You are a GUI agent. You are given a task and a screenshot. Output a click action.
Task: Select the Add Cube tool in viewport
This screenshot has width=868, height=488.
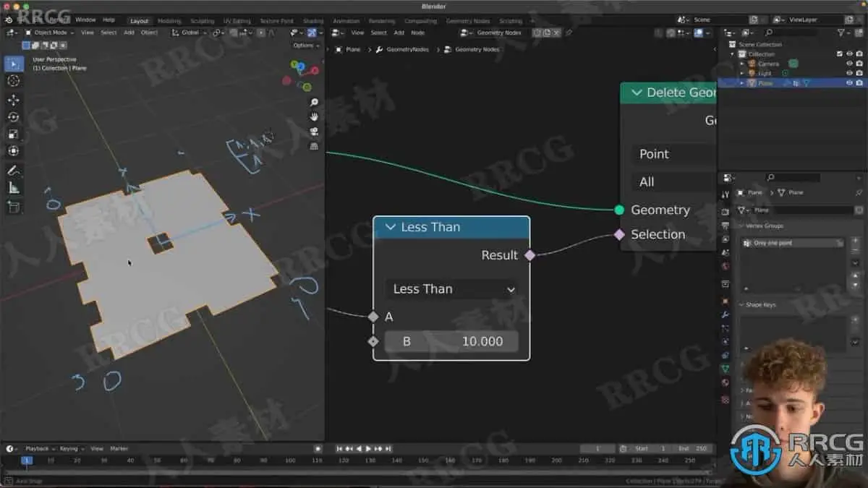tap(14, 207)
